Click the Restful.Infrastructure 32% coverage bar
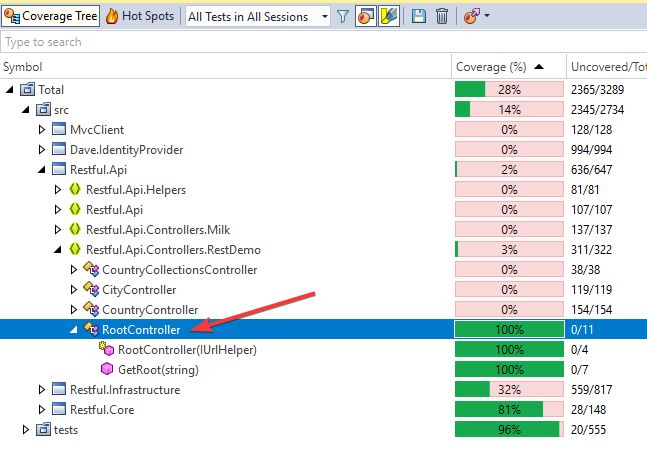647x465 pixels. 509,389
